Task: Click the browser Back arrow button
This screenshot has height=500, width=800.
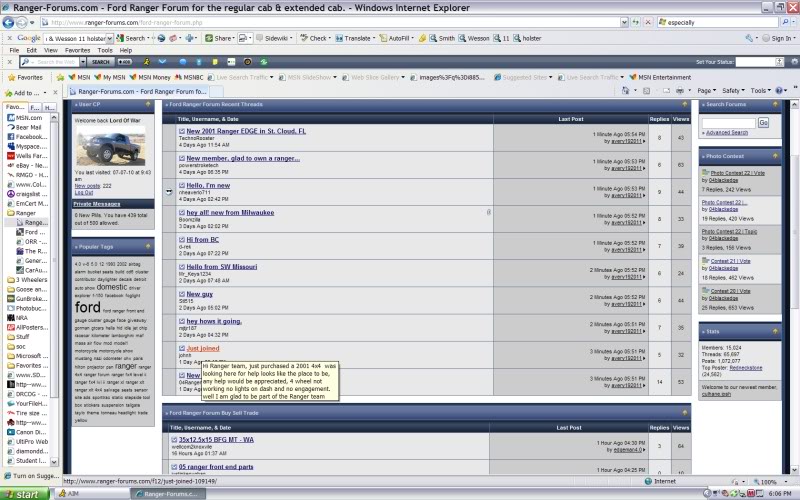Action: (8, 22)
